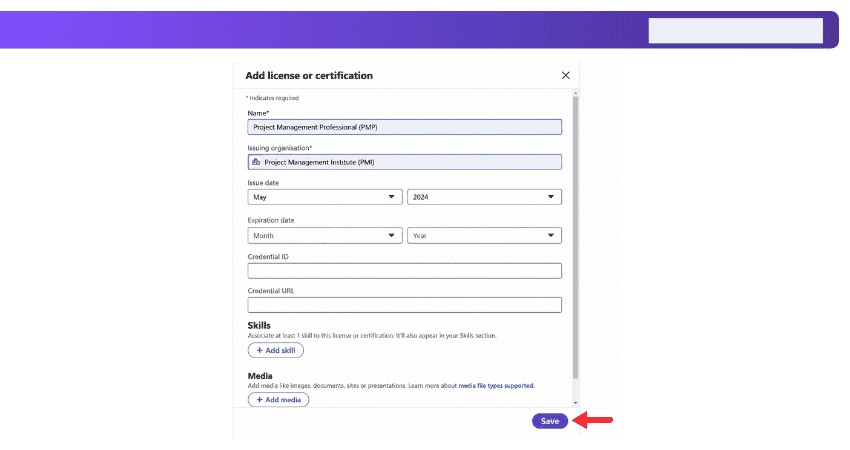Close the Add license or certification dialog

tap(565, 75)
